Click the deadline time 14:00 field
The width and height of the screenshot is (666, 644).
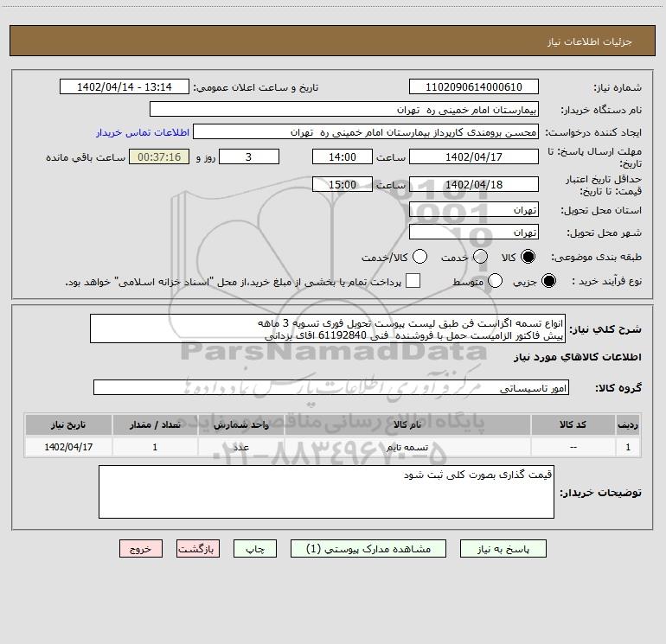point(343,156)
